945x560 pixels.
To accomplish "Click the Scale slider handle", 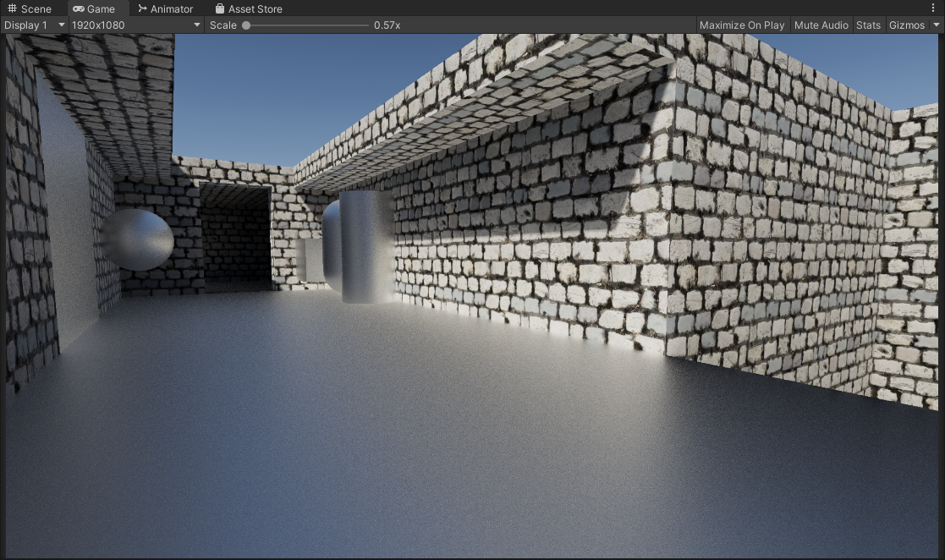I will [246, 25].
